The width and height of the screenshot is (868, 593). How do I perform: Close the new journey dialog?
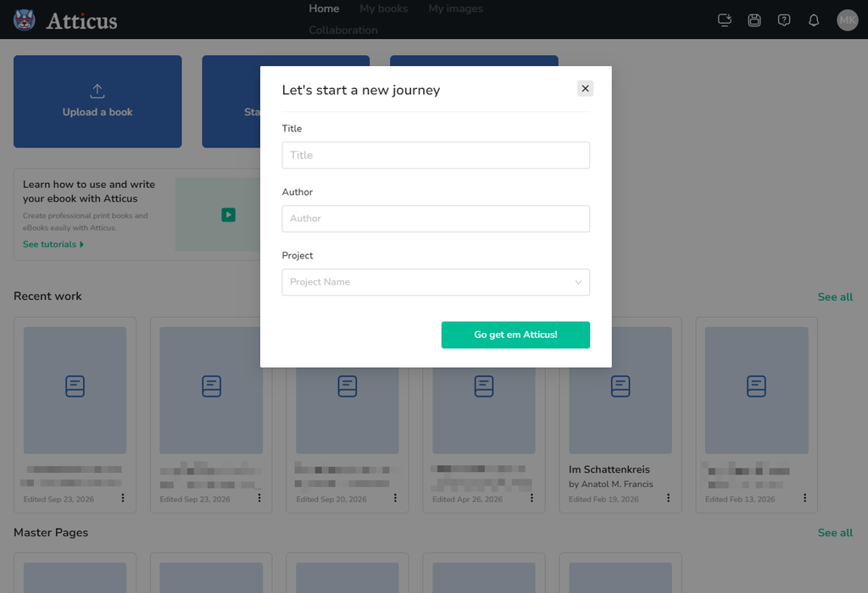click(x=585, y=88)
